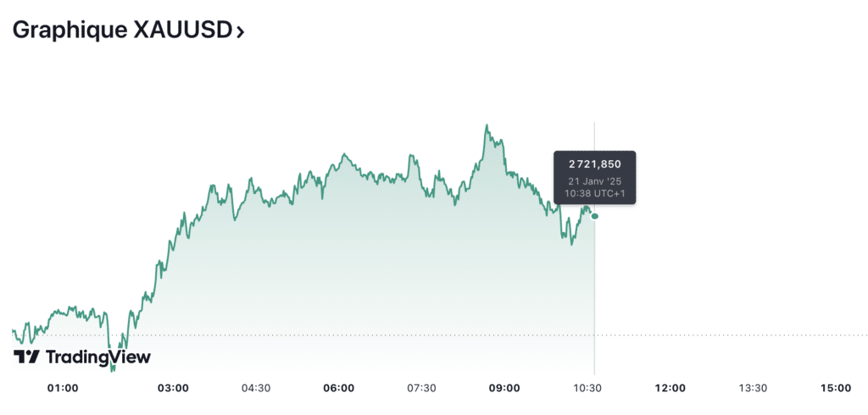This screenshot has height=415, width=868.
Task: Click the 21 Janv '25 tooltip date
Action: (594, 181)
